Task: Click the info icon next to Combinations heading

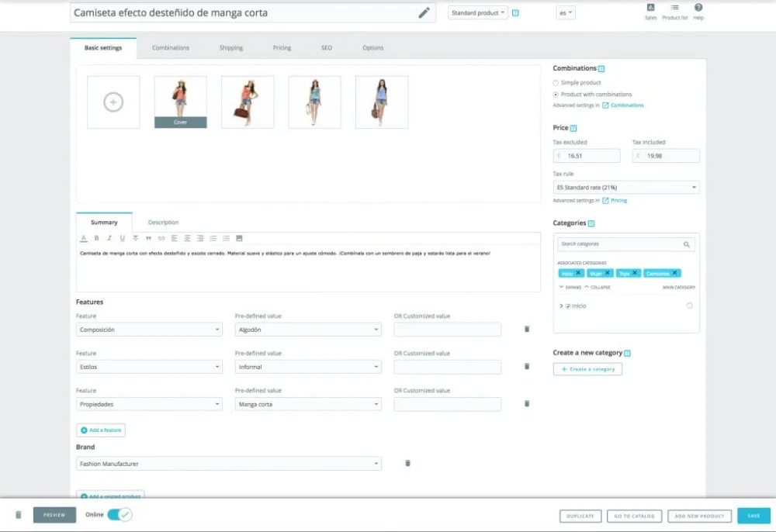Action: click(601, 69)
